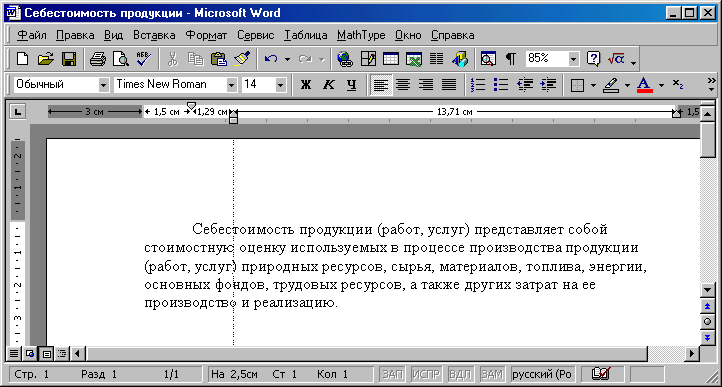Open print preview
This screenshot has width=722, height=387.
tap(121, 59)
